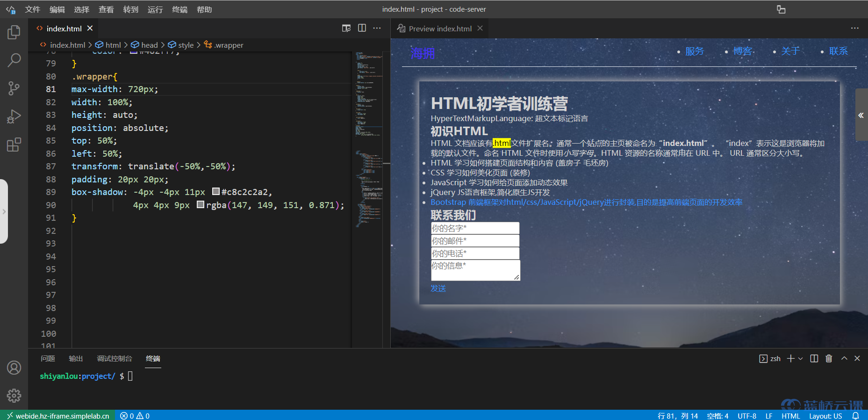The image size is (868, 420).
Task: Open the Run and Debug view
Action: (x=14, y=116)
